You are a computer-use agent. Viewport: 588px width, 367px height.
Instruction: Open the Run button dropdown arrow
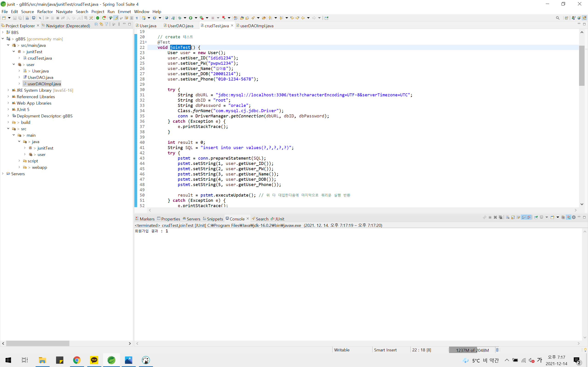[x=196, y=18]
